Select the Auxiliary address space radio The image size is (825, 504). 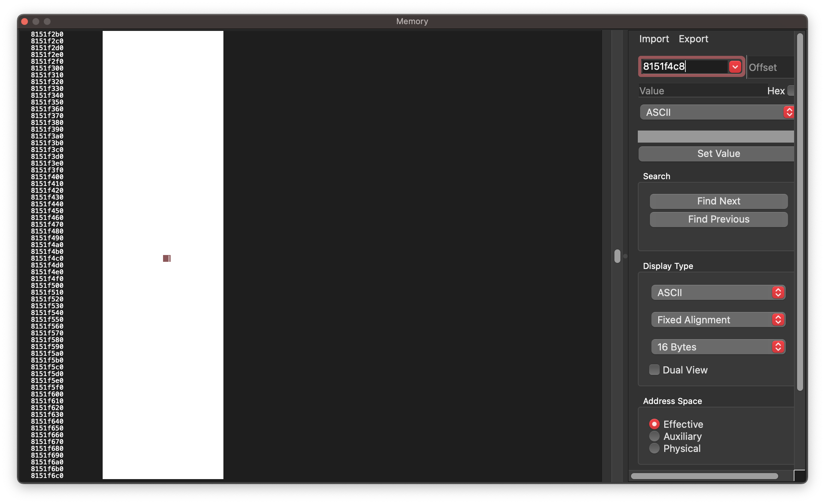(x=654, y=436)
